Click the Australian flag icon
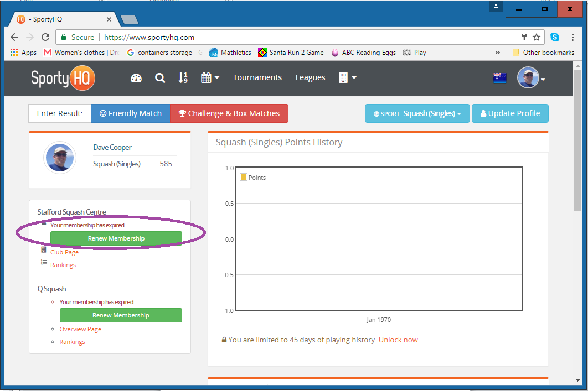Image resolution: width=588 pixels, height=391 pixels. (499, 78)
